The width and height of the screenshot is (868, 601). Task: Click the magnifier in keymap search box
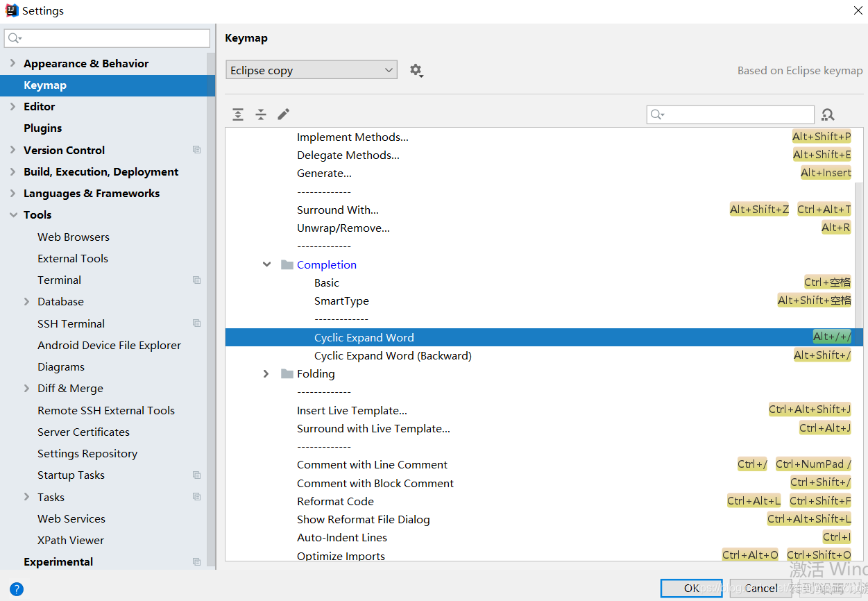658,115
